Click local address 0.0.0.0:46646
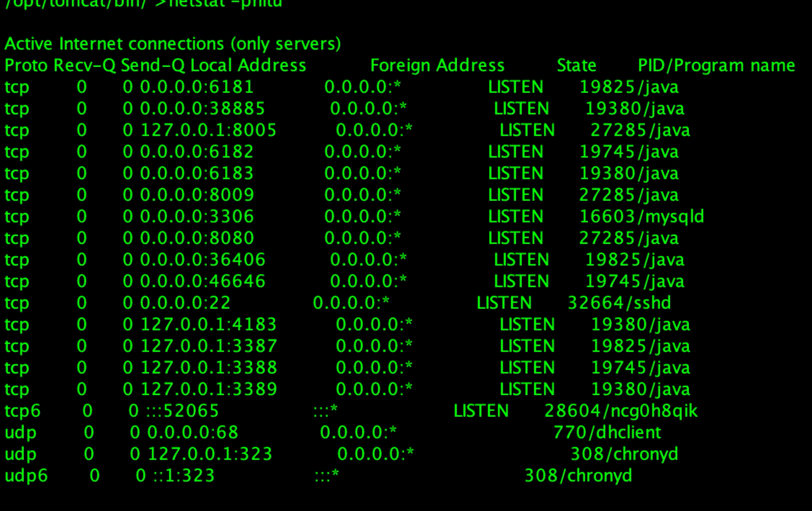 202,281
